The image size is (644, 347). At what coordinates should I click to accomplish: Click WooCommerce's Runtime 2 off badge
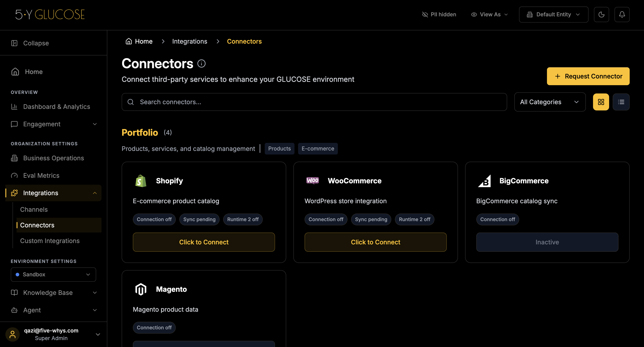pyautogui.click(x=415, y=219)
